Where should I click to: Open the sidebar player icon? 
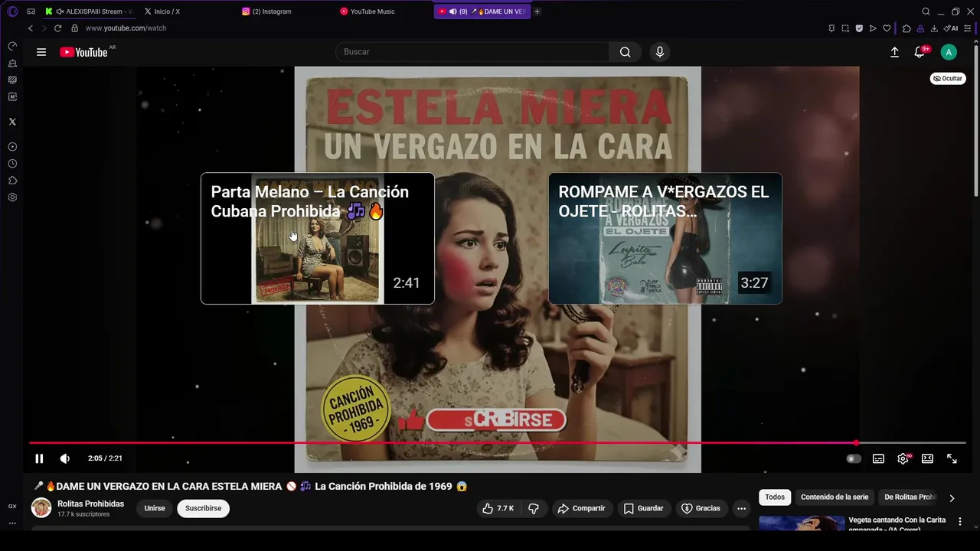[x=12, y=146]
